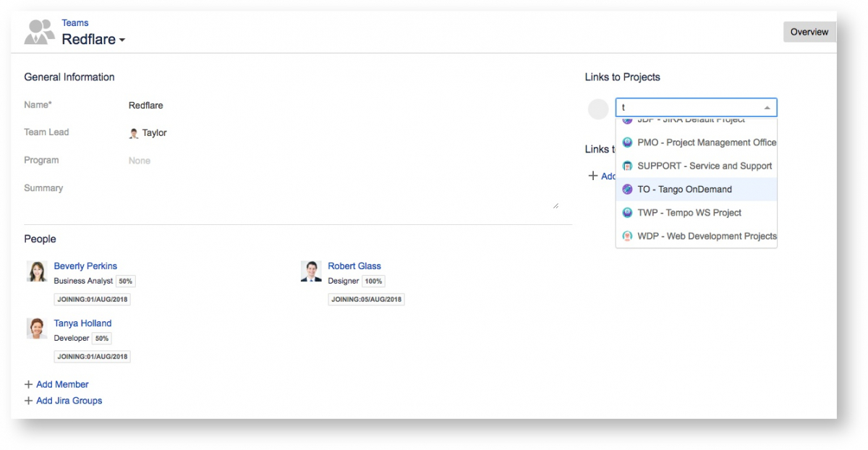Click the TWP project icon in the list
The image size is (868, 450).
627,213
